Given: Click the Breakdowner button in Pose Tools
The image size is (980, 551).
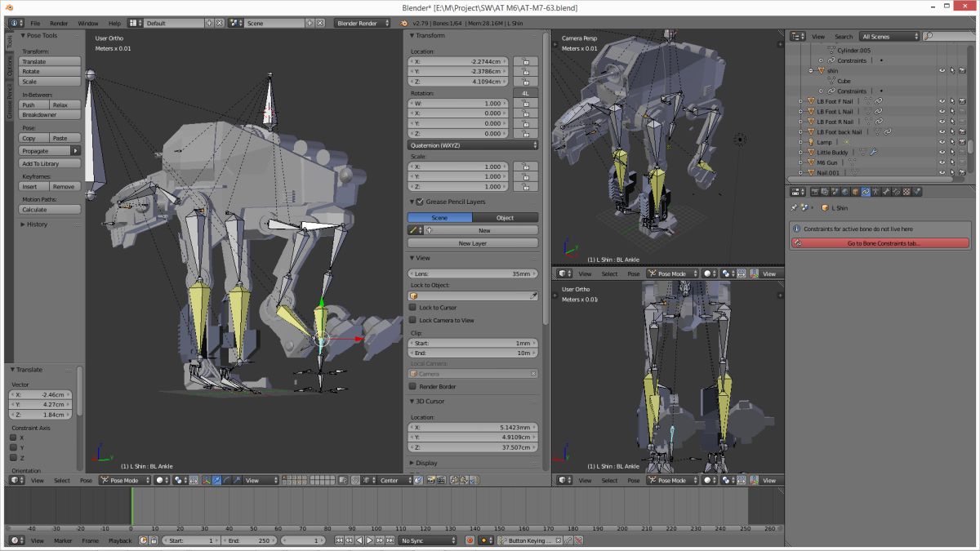Looking at the screenshot, I should [50, 115].
